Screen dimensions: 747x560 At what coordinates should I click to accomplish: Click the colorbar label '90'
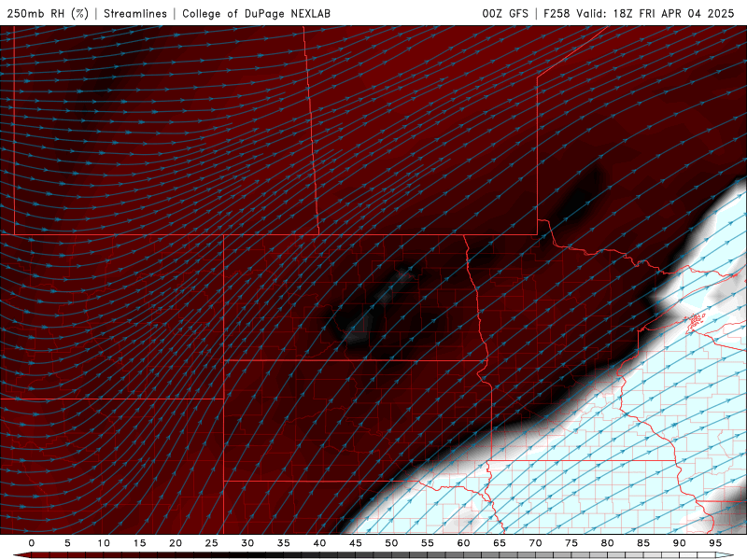(x=679, y=543)
